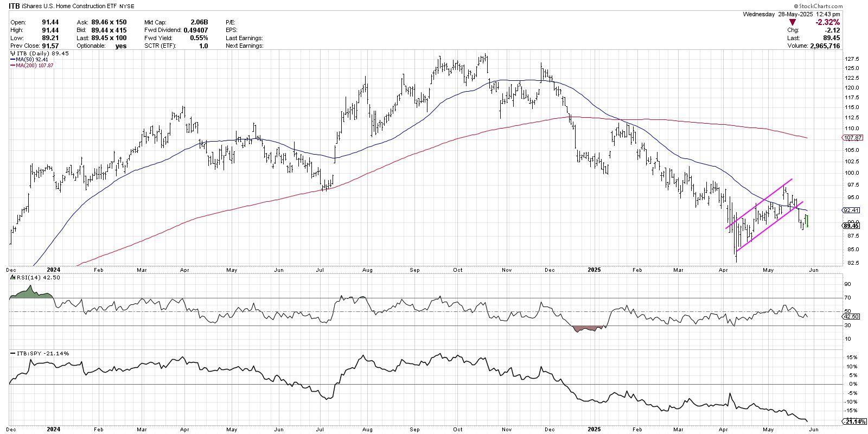Click the Mkt Cap value 2.06B
The width and height of the screenshot is (868, 434).
point(200,22)
